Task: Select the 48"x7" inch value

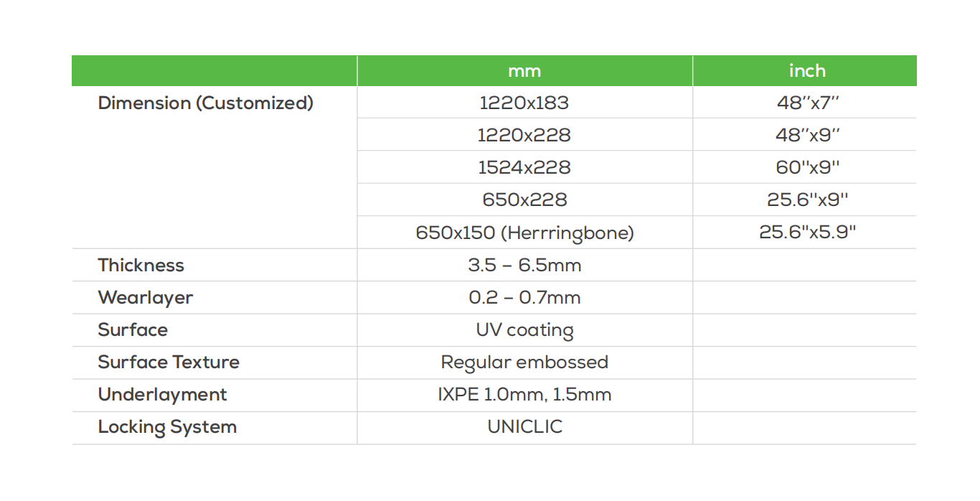Action: pos(807,103)
